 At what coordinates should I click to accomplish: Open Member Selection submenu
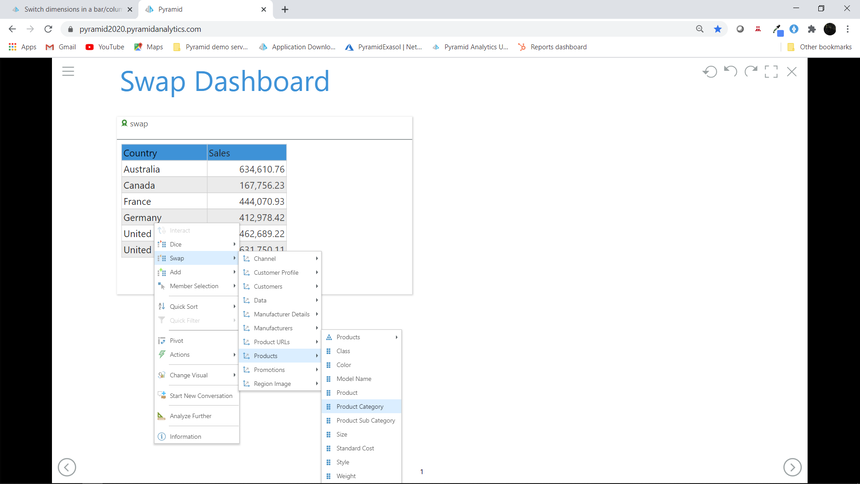tap(197, 286)
